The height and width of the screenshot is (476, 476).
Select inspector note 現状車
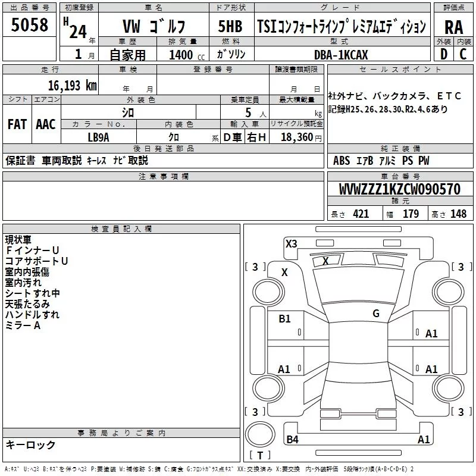coord(18,240)
